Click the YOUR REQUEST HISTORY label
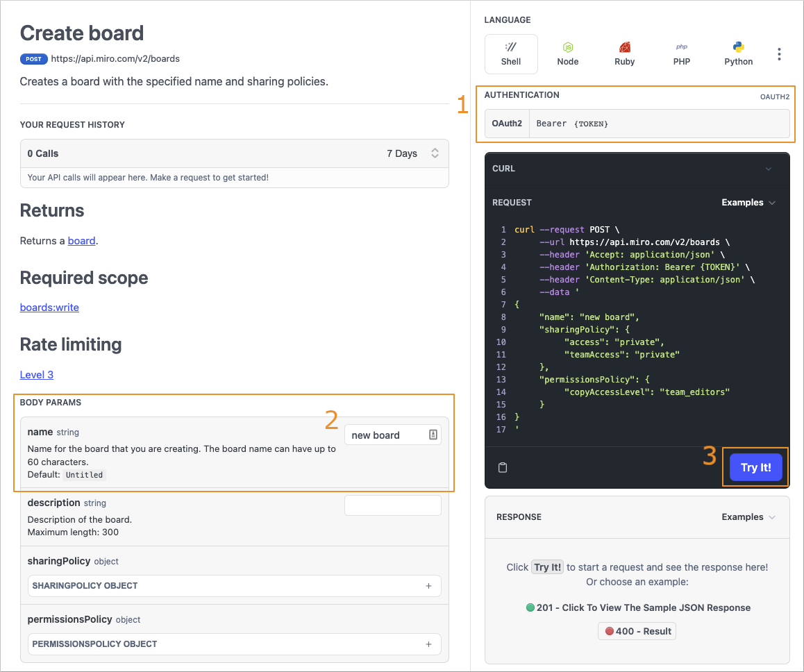The height and width of the screenshot is (672, 804). [72, 124]
